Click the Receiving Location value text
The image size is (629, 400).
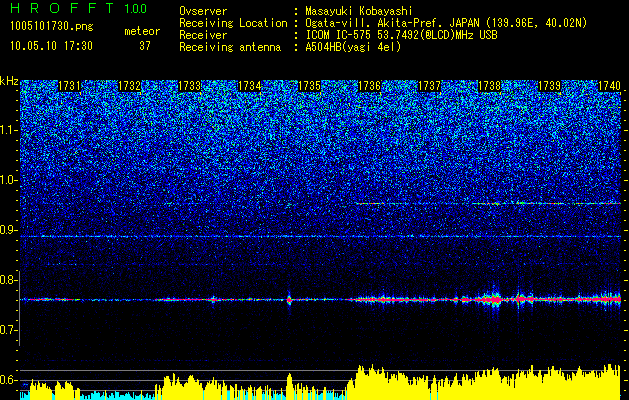click(x=446, y=23)
